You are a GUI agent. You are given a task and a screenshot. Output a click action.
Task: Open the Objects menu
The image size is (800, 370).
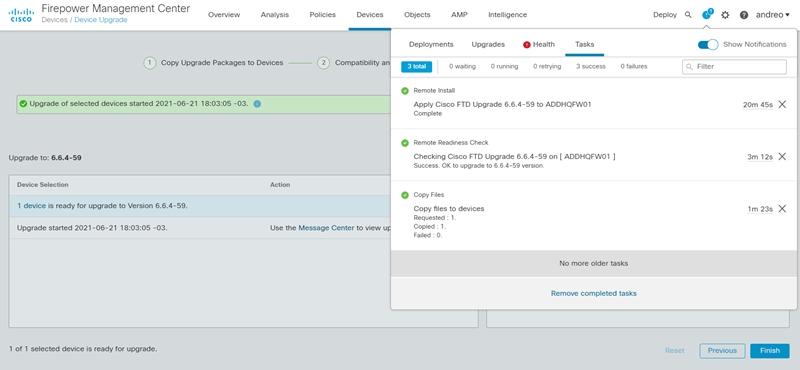(x=417, y=15)
